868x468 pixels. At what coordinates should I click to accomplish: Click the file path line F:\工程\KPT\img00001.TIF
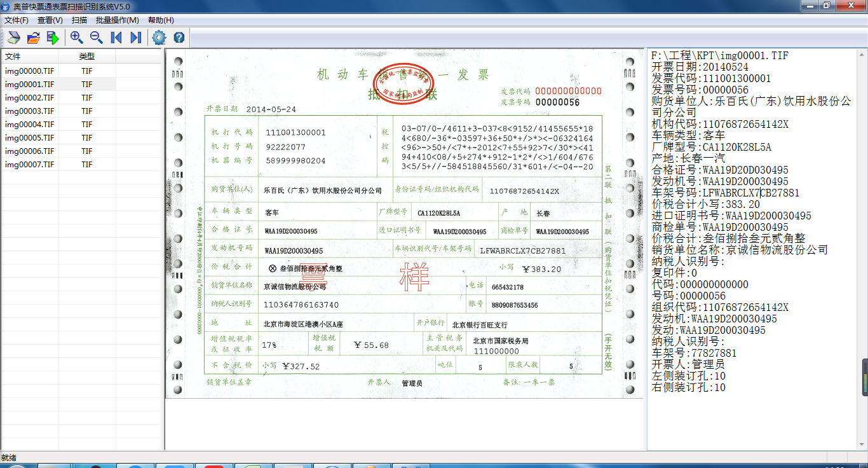pos(720,55)
